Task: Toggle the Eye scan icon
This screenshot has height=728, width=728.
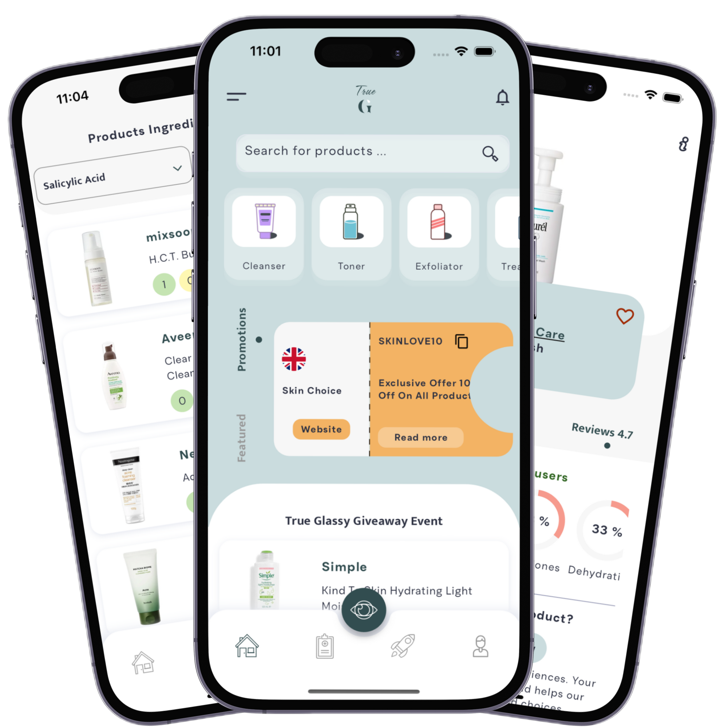Action: tap(365, 609)
